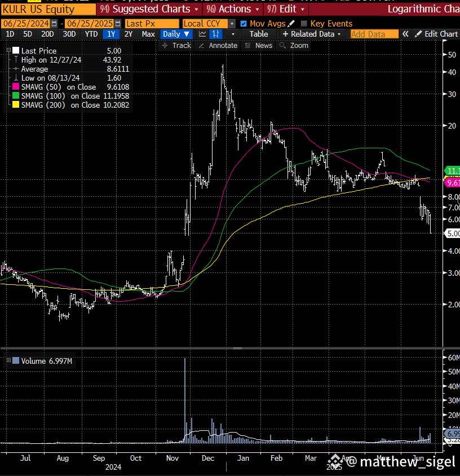Select the 30D range tab
Image resolution: width=460 pixels, height=476 pixels.
click(x=69, y=34)
